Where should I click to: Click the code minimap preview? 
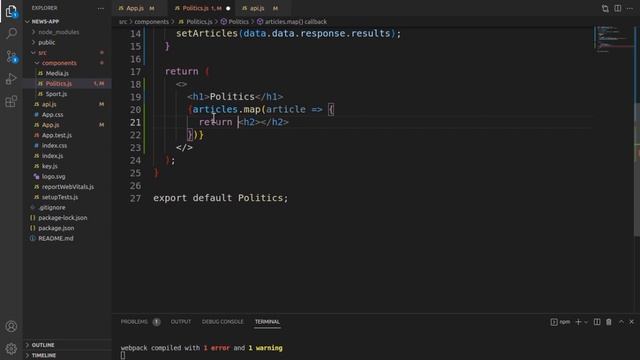click(613, 39)
